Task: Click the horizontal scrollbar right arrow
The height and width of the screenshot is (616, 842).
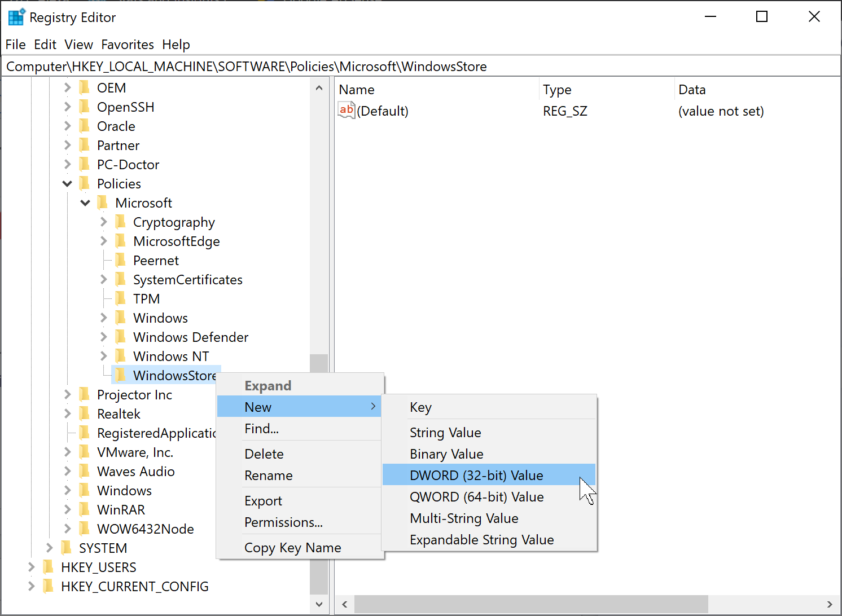Action: 830,604
